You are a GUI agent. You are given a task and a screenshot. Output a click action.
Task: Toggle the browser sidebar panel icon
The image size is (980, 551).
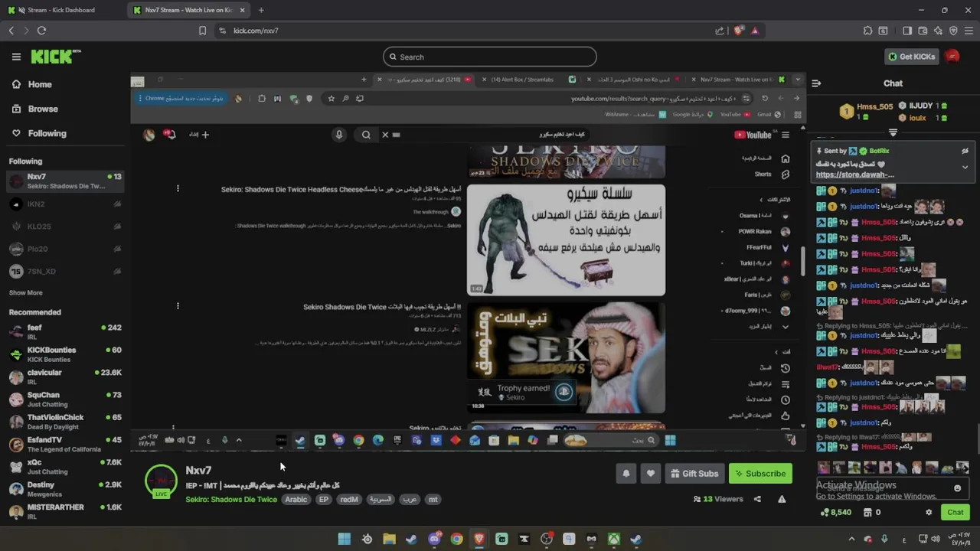(x=907, y=31)
